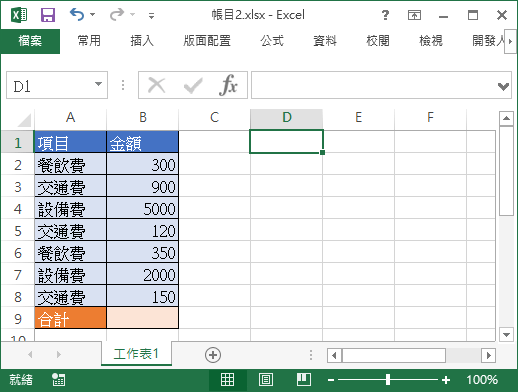Viewport: 518px width, 392px height.
Task: Select column C header
Action: pos(214,117)
